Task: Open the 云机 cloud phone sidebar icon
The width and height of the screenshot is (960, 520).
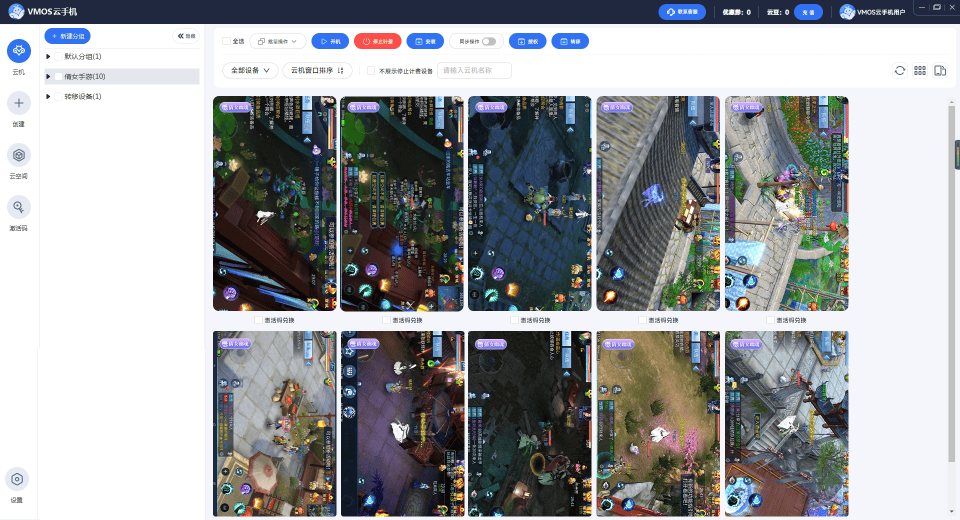Action: [19, 51]
